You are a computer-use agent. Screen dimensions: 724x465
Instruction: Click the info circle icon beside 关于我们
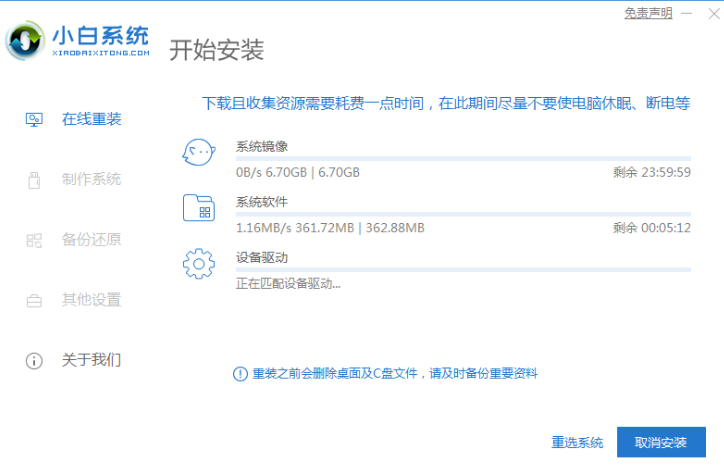click(34, 360)
